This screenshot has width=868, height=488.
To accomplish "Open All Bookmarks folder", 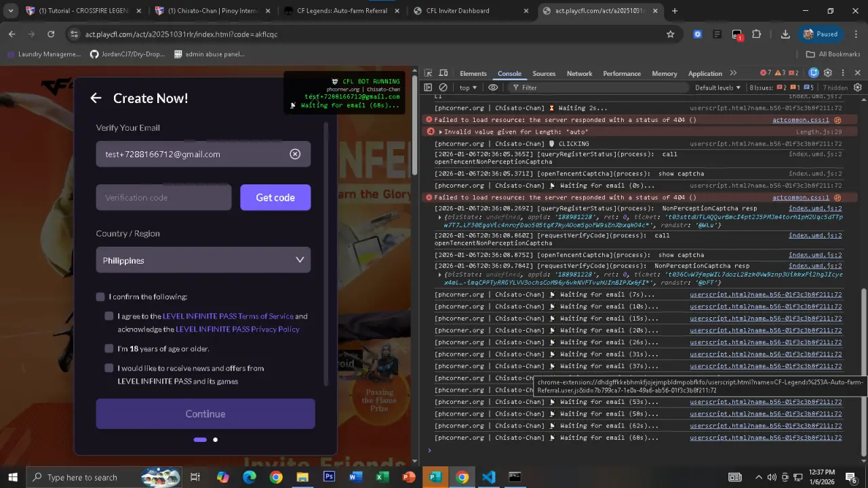I will click(833, 54).
